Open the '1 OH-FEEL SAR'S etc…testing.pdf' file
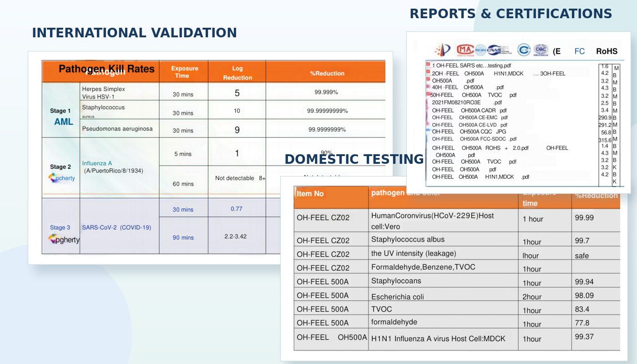This screenshot has width=637, height=364. click(x=471, y=66)
